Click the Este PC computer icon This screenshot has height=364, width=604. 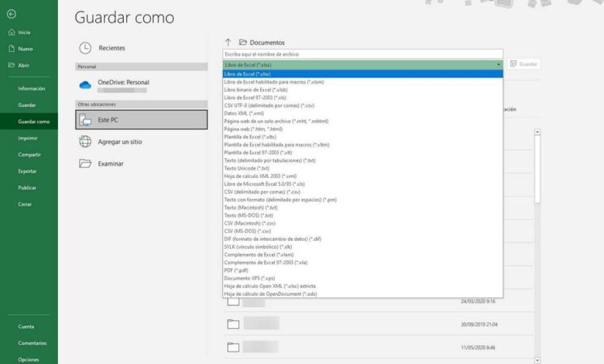tap(85, 120)
